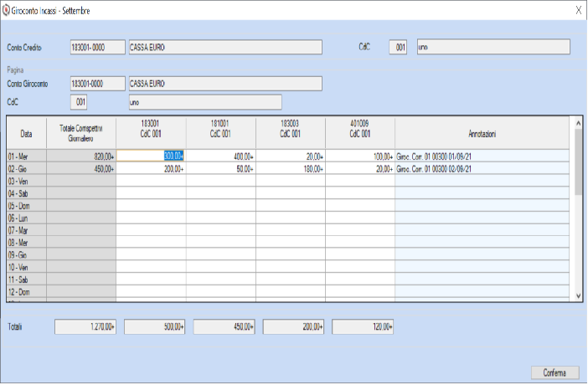This screenshot has width=588, height=385.
Task: Click the Conto Giroconto label
Action: pyautogui.click(x=28, y=84)
